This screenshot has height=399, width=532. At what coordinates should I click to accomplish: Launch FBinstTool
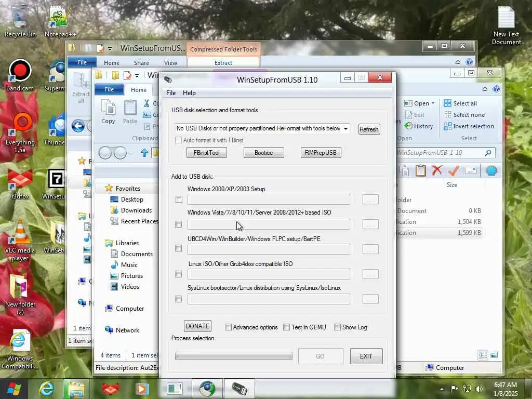[207, 153]
